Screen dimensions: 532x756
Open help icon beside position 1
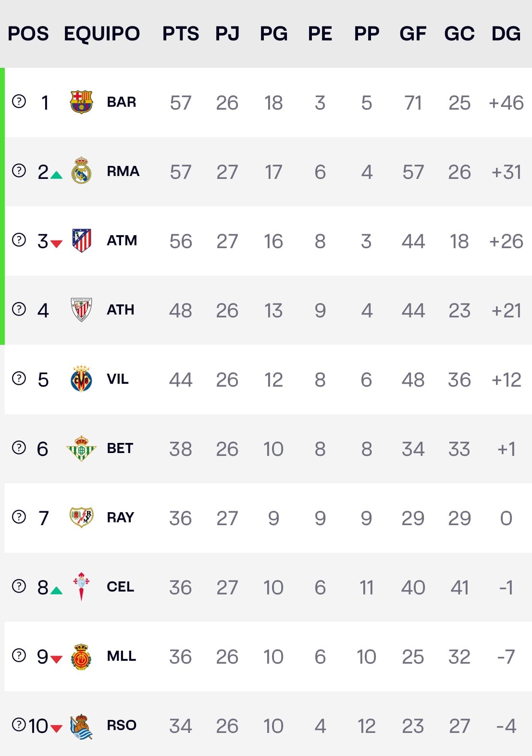click(x=19, y=101)
